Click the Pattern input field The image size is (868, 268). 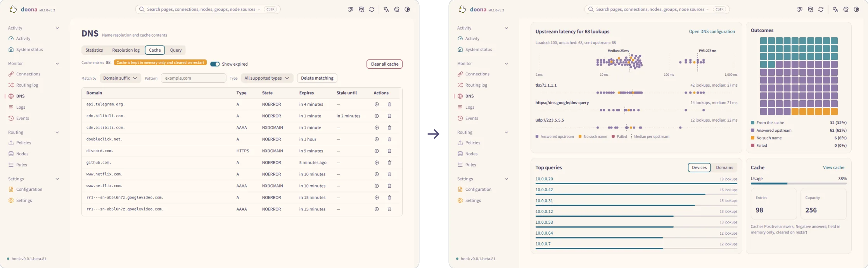pos(194,78)
